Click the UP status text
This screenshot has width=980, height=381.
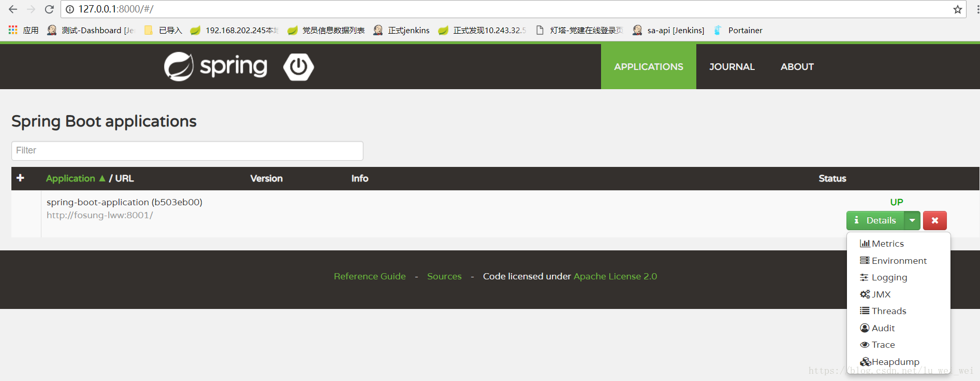tap(897, 202)
